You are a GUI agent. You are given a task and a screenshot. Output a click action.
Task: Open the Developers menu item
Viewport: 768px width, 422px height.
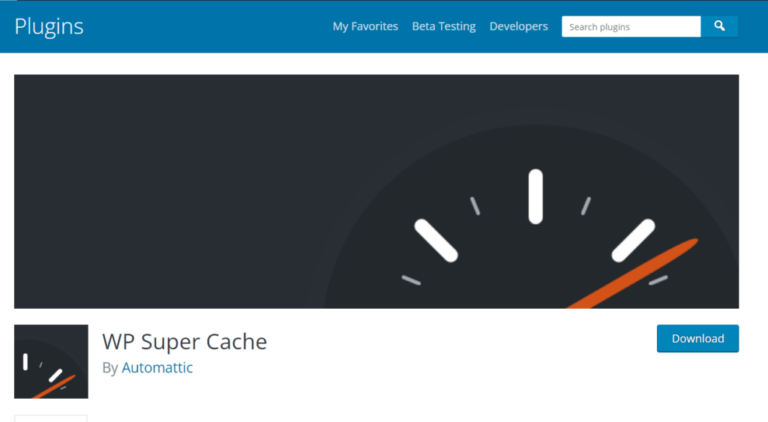519,26
